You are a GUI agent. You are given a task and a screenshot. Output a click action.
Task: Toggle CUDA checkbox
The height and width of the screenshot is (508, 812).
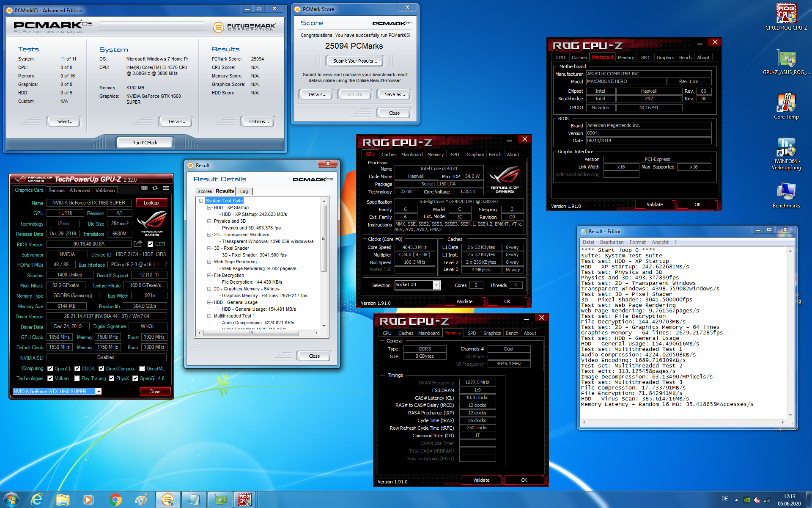pos(77,368)
